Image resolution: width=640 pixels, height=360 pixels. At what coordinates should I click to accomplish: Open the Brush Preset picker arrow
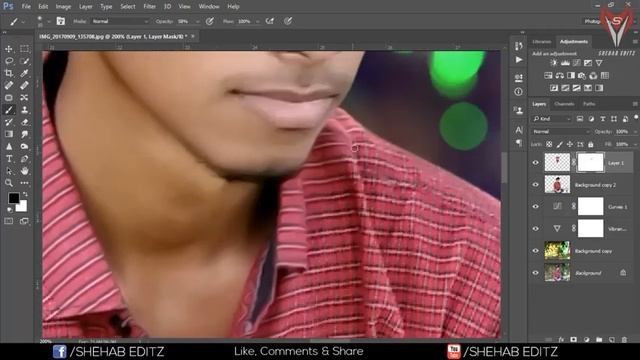[49, 21]
